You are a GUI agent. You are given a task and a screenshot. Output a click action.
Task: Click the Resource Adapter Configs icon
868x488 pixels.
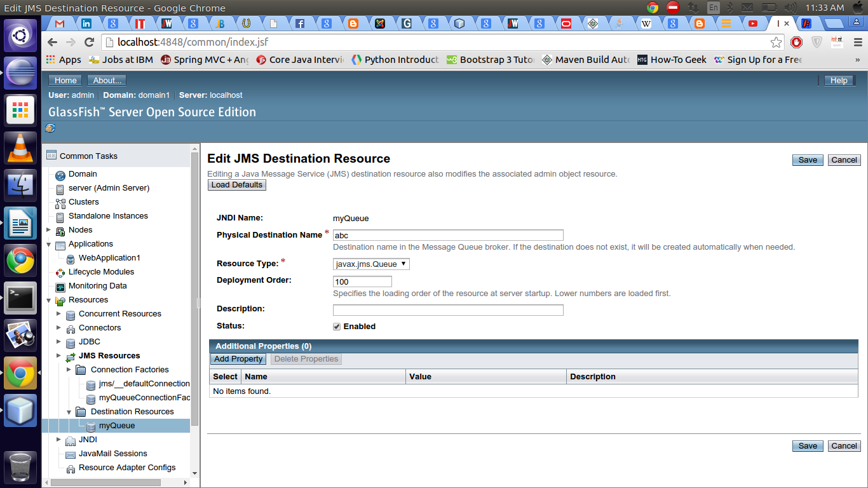[x=71, y=468]
